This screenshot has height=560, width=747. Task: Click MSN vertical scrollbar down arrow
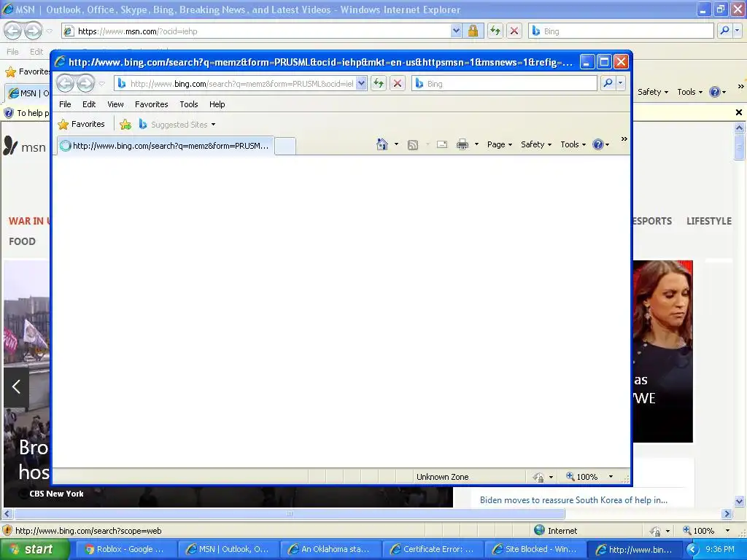pos(740,501)
